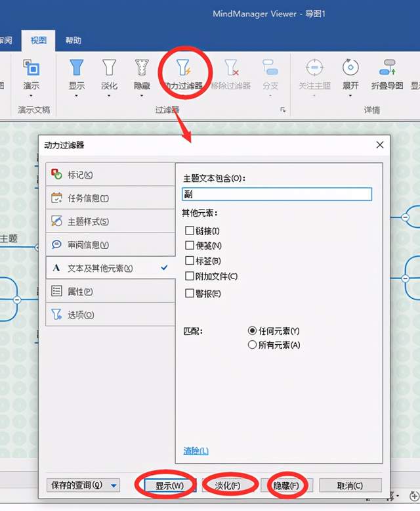Enable the 标签(B) checkbox
The image size is (420, 511).
click(x=190, y=260)
